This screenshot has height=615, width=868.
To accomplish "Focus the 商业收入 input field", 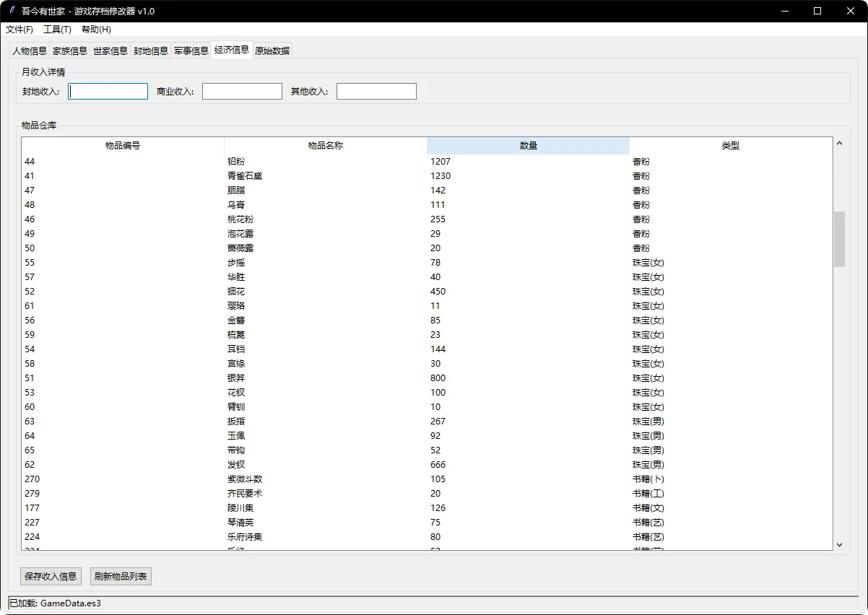I will tap(242, 91).
